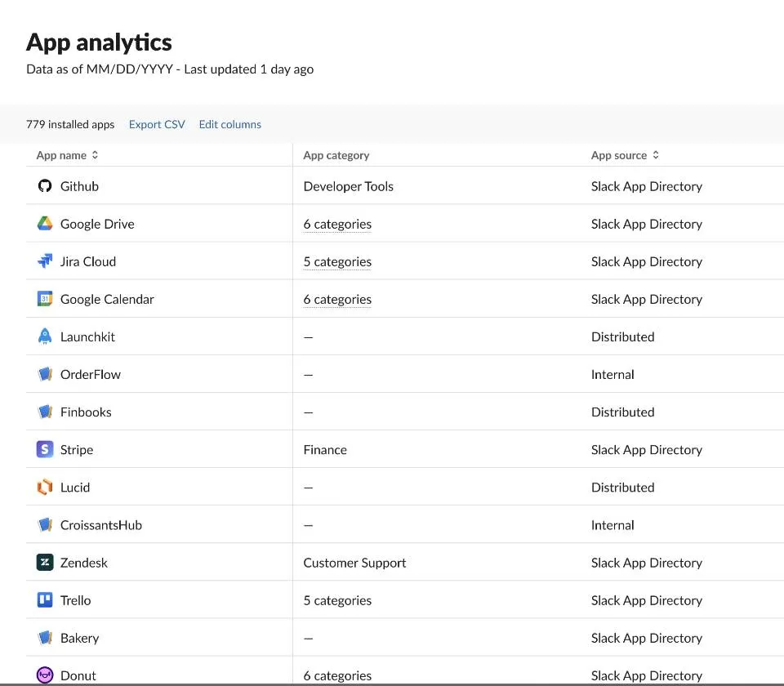Sort by App source column arrows
Image resolution: width=784 pixels, height=686 pixels.
656,155
